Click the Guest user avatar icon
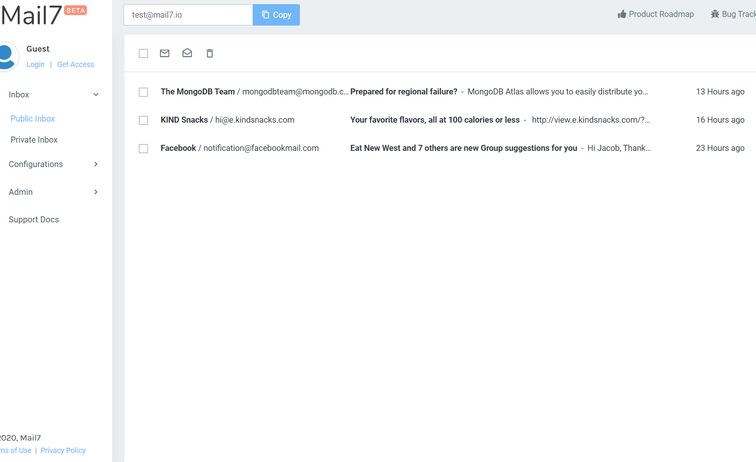Viewport: 756px width, 462px height. (x=6, y=56)
